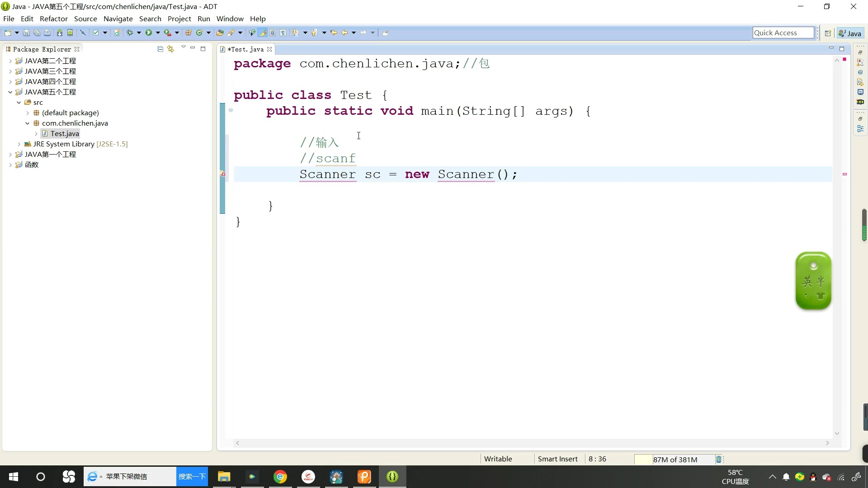868x488 pixels.
Task: Click the Back navigation arrow icon
Action: coord(344,33)
